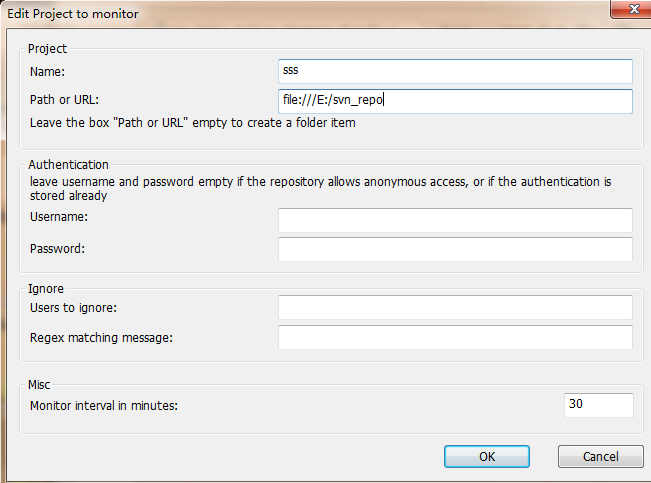Select the Username input field
This screenshot has height=483, width=651.
[455, 220]
